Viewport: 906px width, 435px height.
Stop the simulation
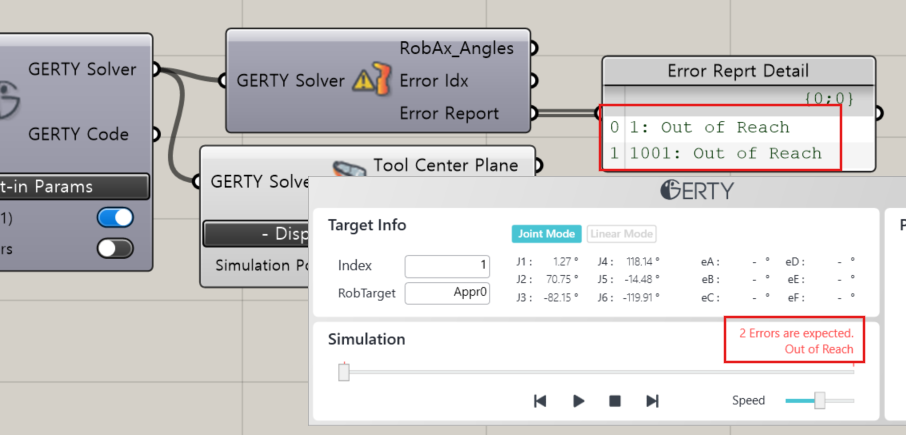point(615,401)
